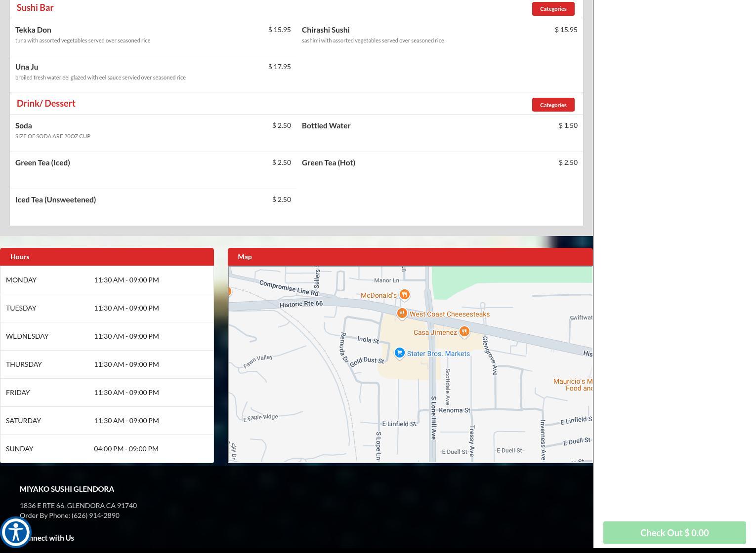This screenshot has width=756, height=553.
Task: Select Iced Tea (Unsweetened)
Action: 55,200
